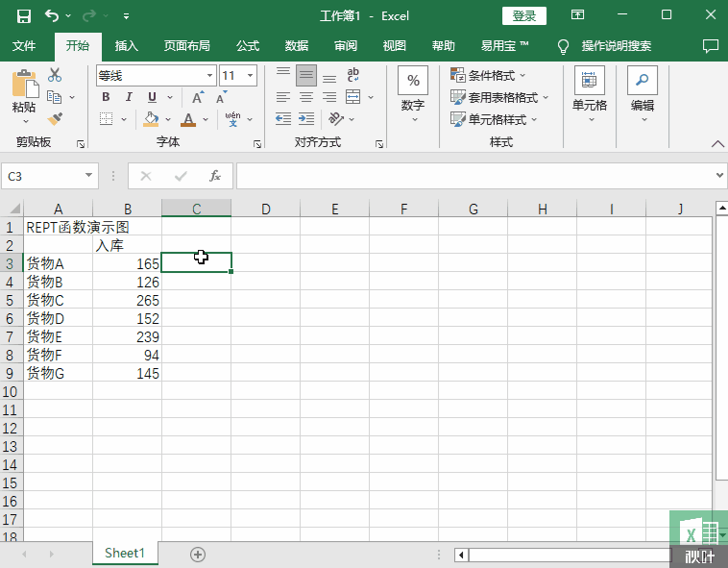The image size is (728, 568).
Task: Toggle Italic formatting
Action: tap(129, 97)
